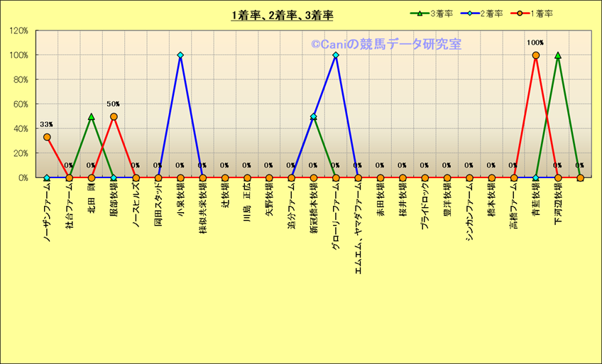Click the orange 33% point at ノーザンファーム
Image resolution: width=602 pixels, height=364 pixels.
47,137
